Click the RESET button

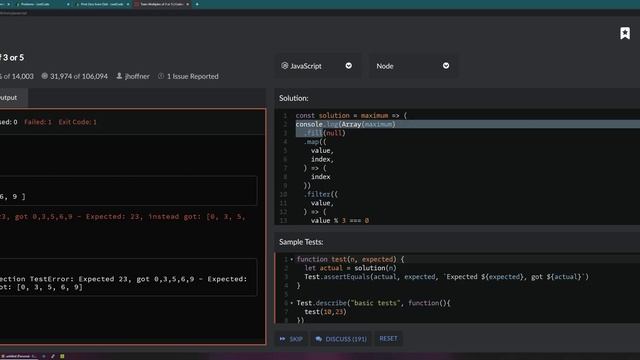(x=388, y=338)
